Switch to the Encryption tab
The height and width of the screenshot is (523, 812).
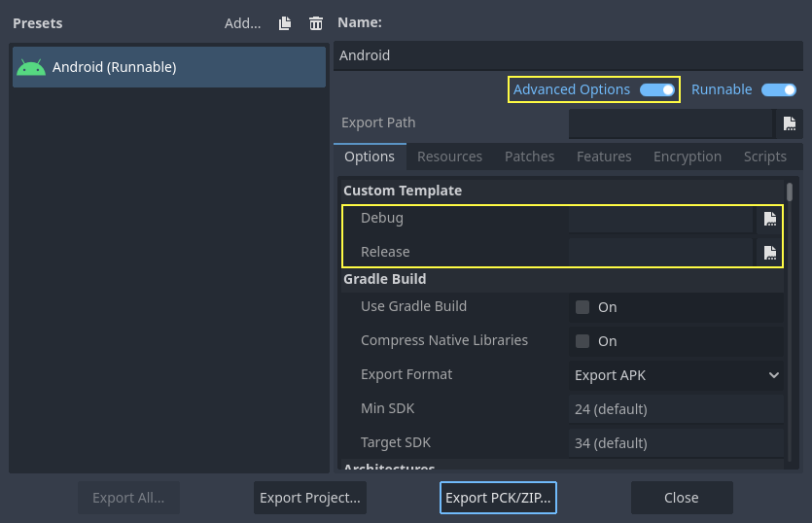(x=687, y=157)
